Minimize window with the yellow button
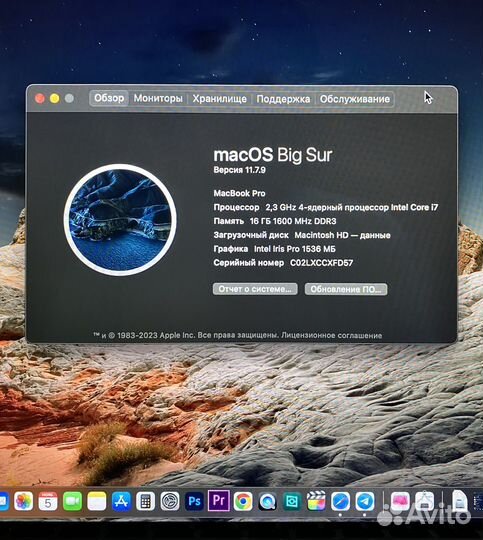The height and width of the screenshot is (540, 483). [x=54, y=98]
